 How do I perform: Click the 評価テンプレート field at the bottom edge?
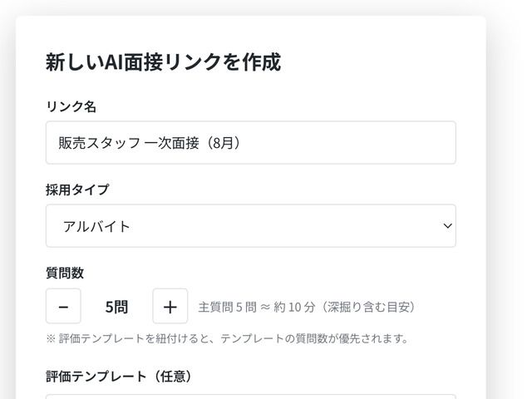tap(251, 397)
